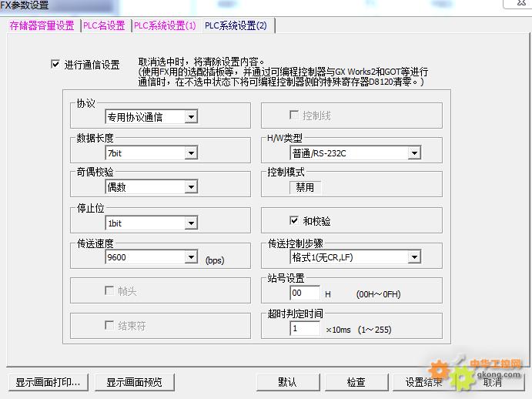Click the PLC系统设置(2) tab
The height and width of the screenshot is (399, 532).
click(236, 25)
